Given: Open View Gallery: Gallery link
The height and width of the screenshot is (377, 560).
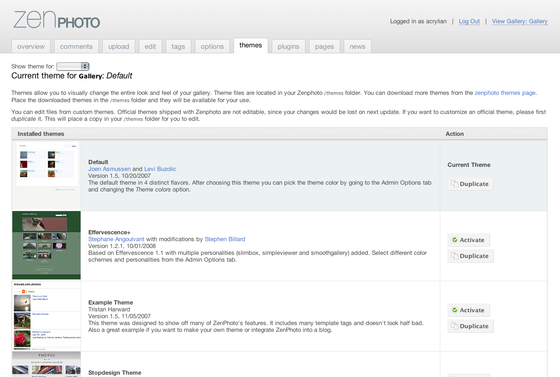Looking at the screenshot, I should [520, 21].
